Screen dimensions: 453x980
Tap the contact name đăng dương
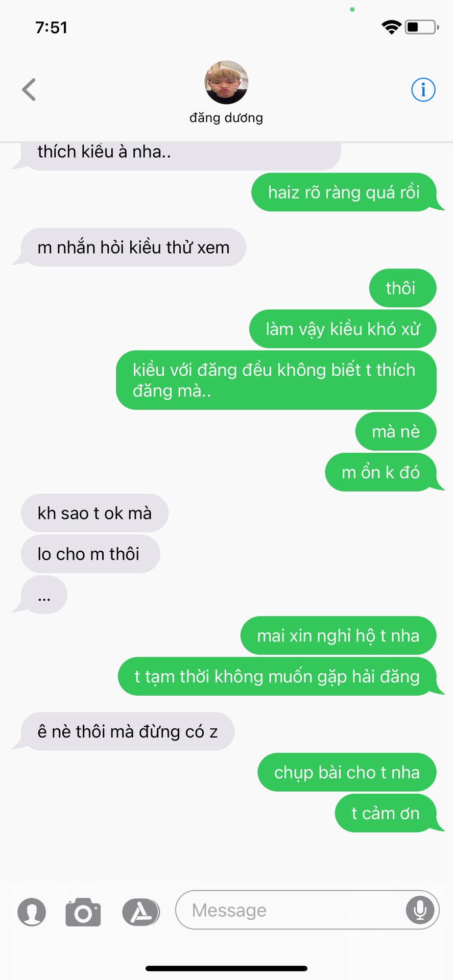(x=226, y=118)
